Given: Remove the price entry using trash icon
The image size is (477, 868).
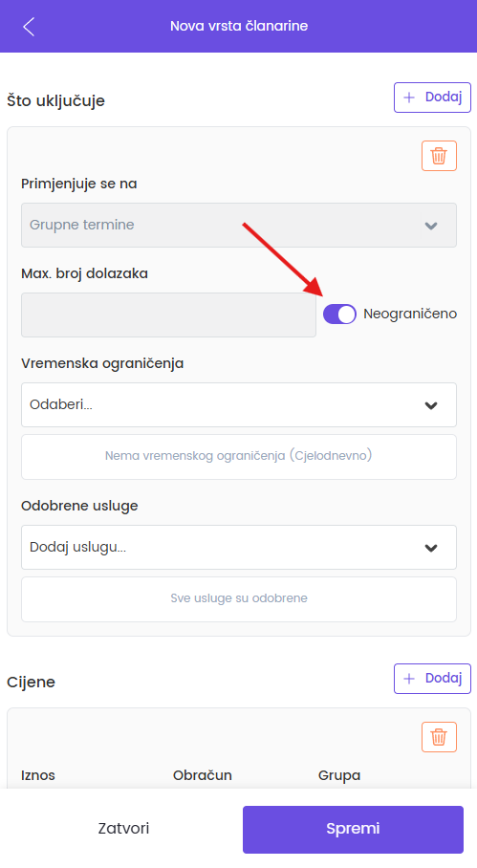Looking at the screenshot, I should click(439, 737).
